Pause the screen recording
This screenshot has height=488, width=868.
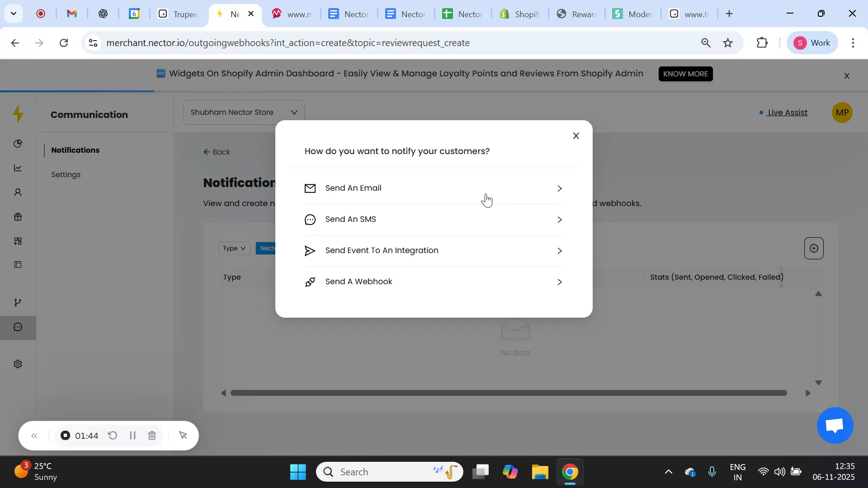(x=132, y=435)
